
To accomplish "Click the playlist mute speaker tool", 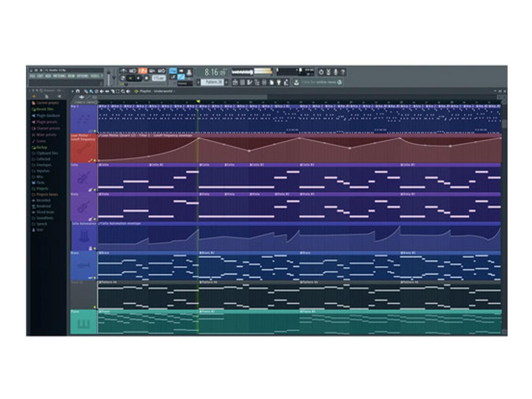I will (101, 92).
